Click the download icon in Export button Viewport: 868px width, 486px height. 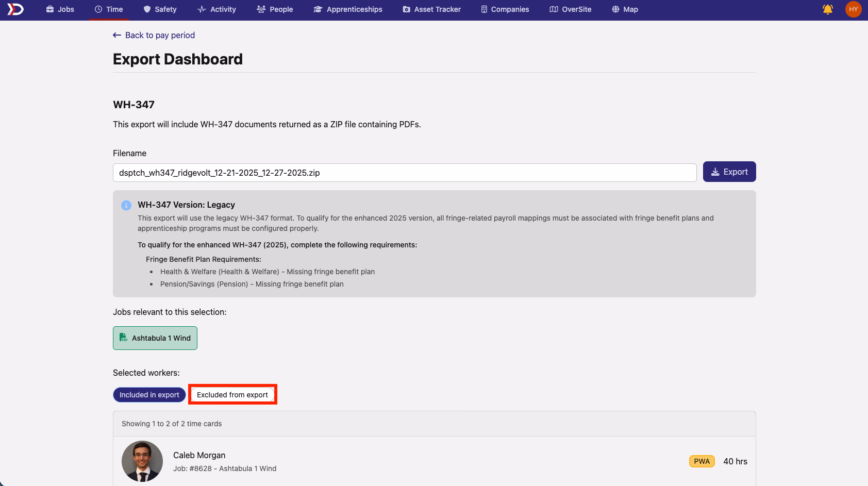pyautogui.click(x=715, y=172)
